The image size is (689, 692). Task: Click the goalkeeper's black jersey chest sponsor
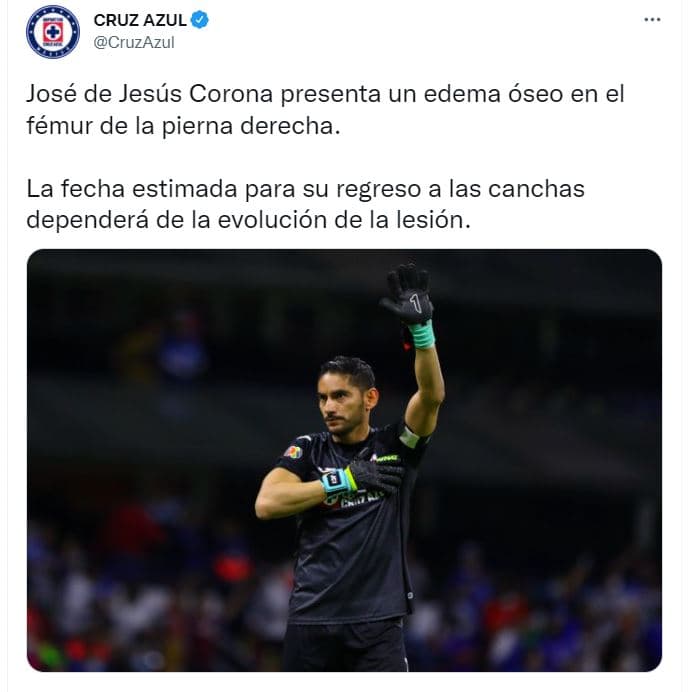(353, 501)
